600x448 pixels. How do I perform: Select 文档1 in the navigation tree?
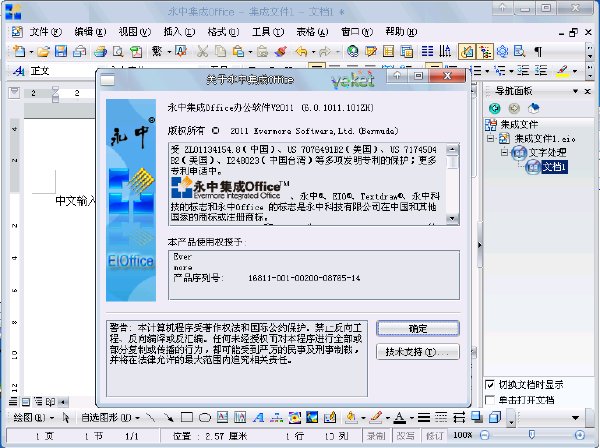(554, 167)
